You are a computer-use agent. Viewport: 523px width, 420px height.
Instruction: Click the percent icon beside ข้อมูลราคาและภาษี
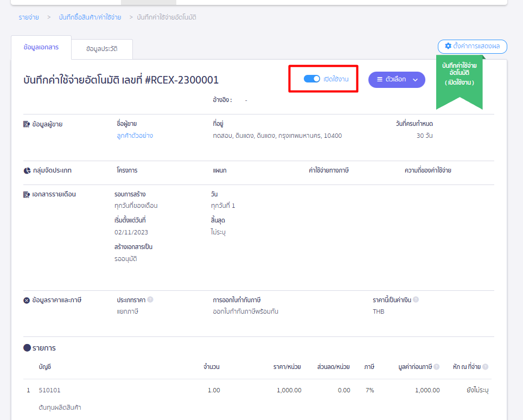[27, 300]
